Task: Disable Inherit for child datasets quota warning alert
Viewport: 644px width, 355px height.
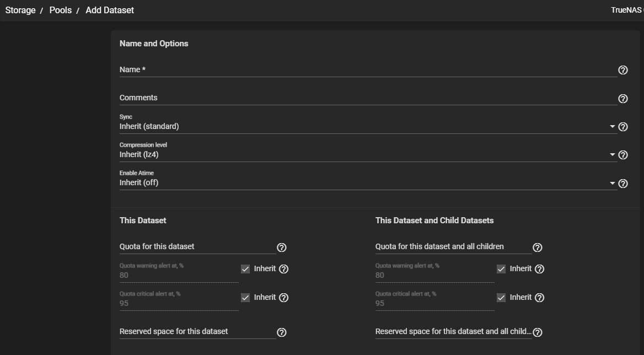Action: (x=501, y=269)
